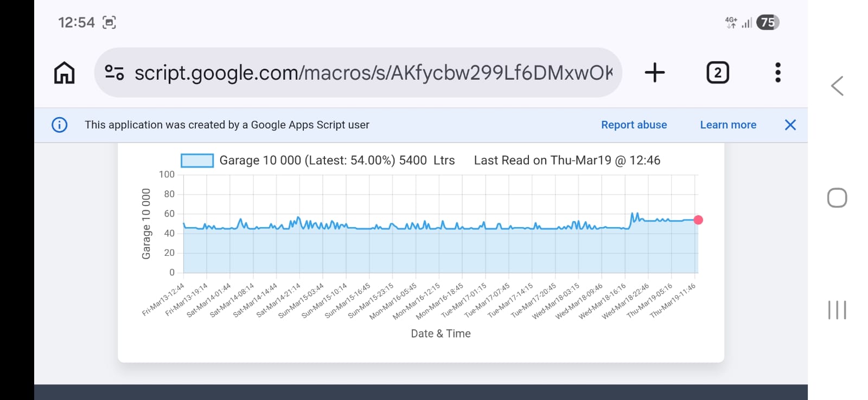Open Chrome three-dot overflow menu
The height and width of the screenshot is (400, 868).
(x=778, y=73)
